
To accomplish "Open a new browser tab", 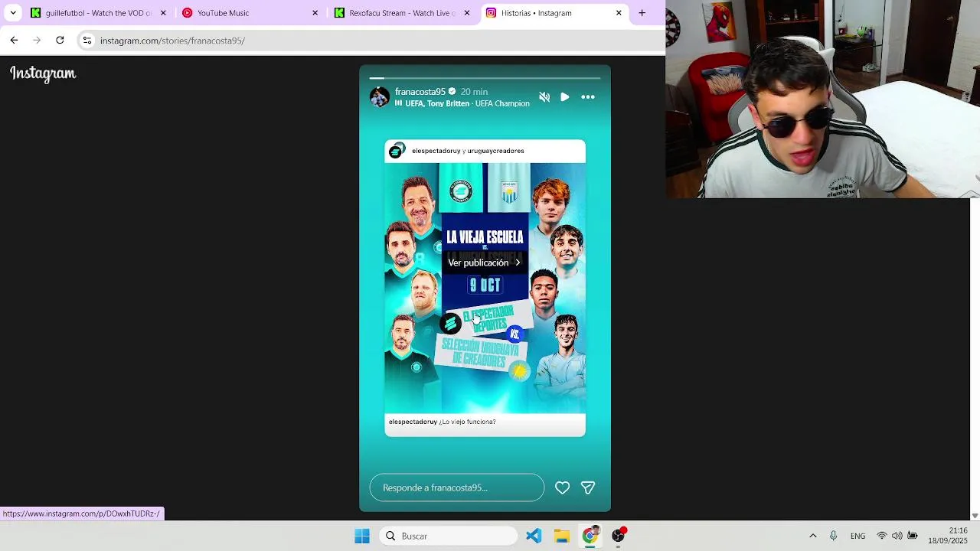I will tap(642, 13).
